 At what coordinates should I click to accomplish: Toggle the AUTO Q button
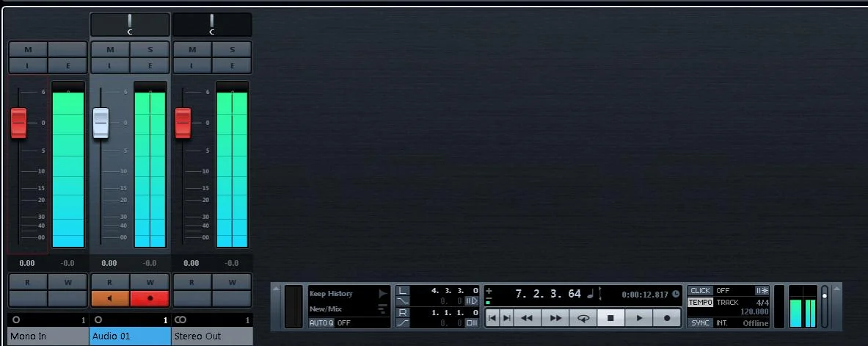click(321, 322)
